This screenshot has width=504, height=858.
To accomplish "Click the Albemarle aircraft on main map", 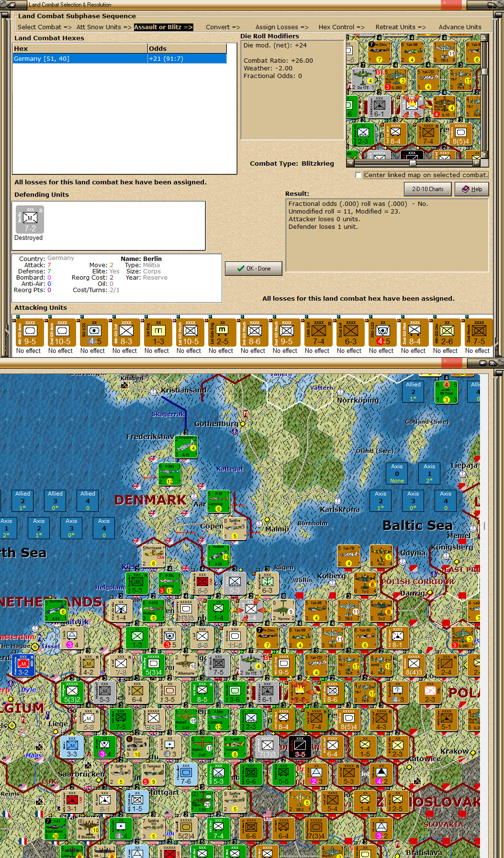I will (x=186, y=665).
